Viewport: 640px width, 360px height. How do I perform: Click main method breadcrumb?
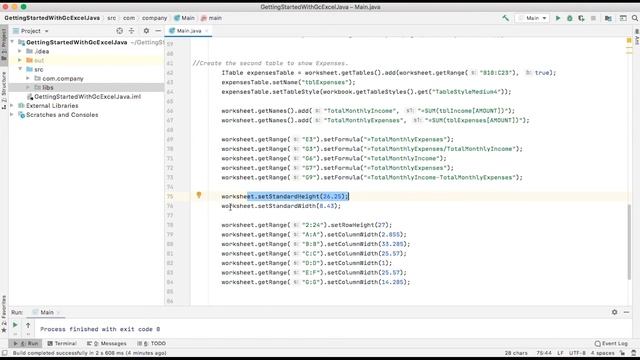211,18
